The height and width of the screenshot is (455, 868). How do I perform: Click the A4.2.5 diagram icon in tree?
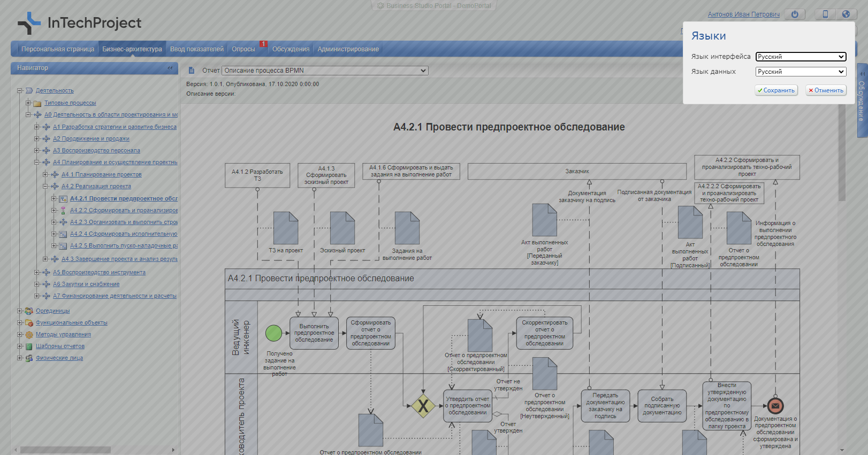(x=63, y=246)
